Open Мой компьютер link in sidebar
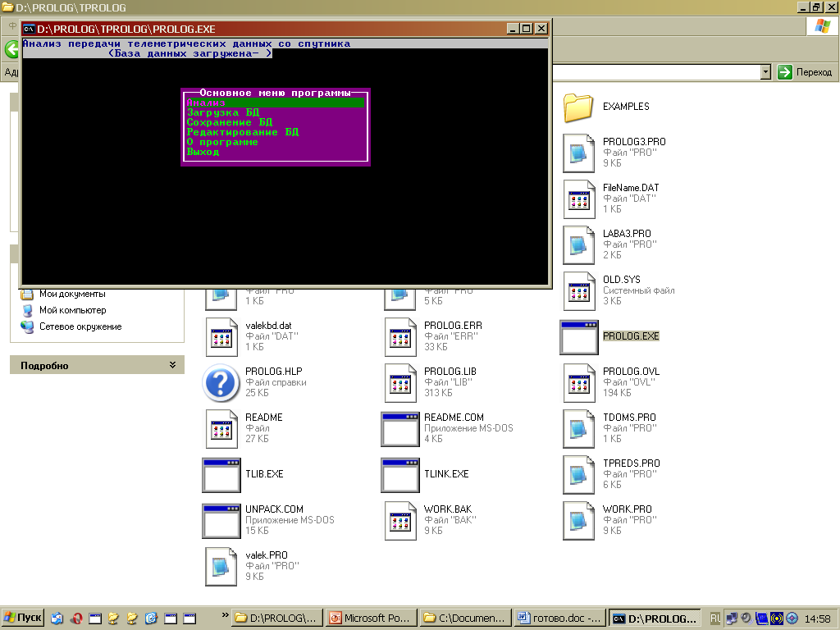The width and height of the screenshot is (840, 630). [72, 310]
